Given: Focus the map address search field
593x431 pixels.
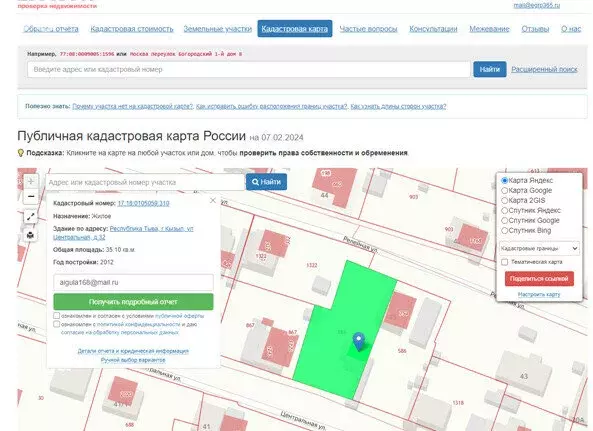Looking at the screenshot, I should point(146,182).
